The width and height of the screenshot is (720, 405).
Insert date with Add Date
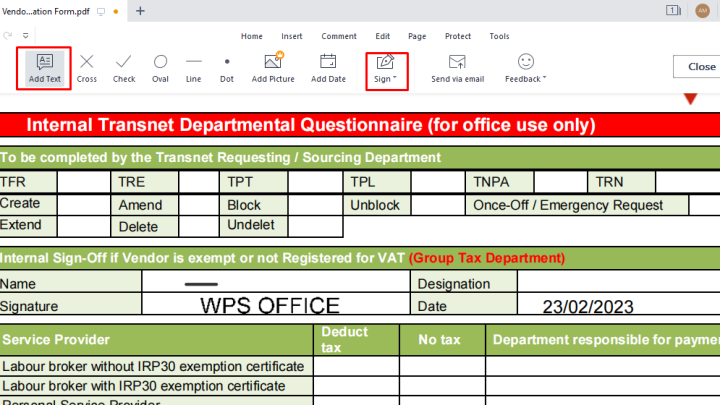click(328, 68)
